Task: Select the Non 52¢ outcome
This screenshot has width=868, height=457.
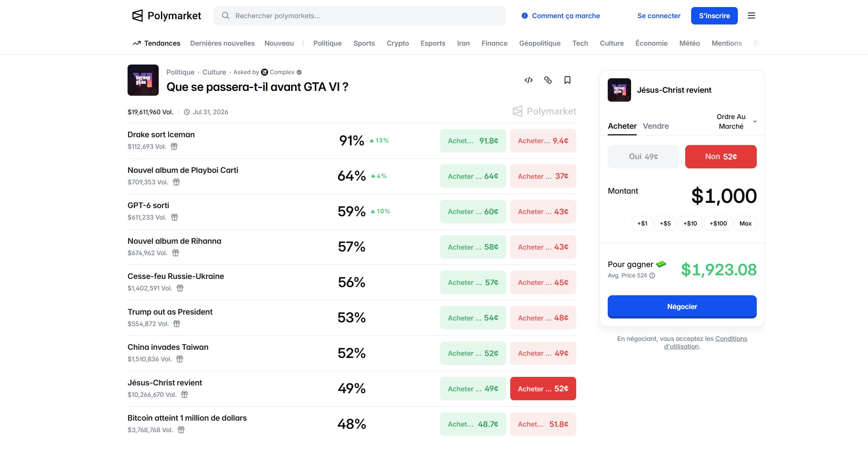Action: [x=720, y=157]
